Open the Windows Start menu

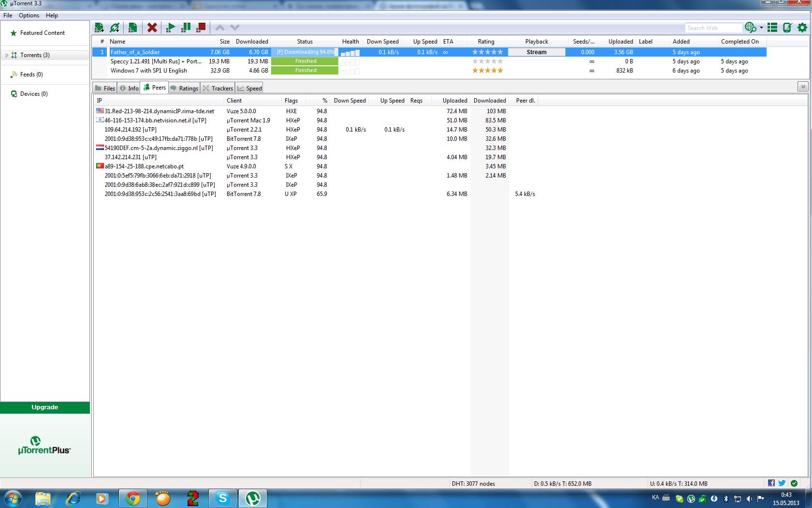click(x=13, y=498)
